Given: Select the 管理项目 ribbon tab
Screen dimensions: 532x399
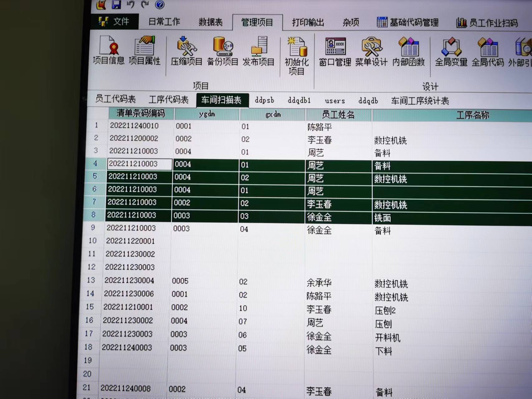Looking at the screenshot, I should pyautogui.click(x=257, y=22).
